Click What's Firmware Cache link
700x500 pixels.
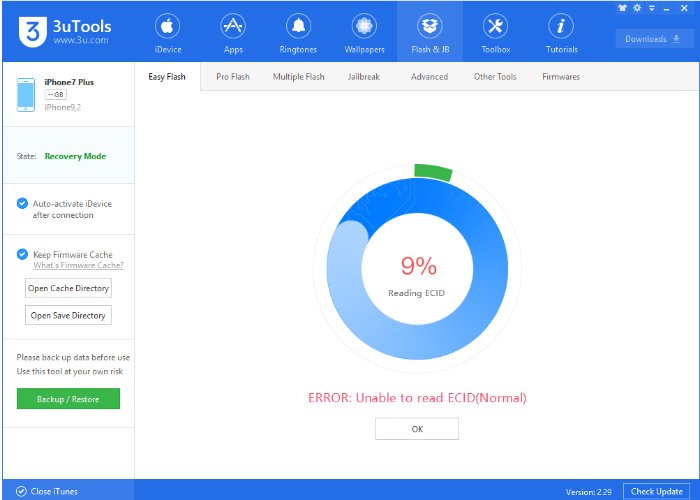78,266
